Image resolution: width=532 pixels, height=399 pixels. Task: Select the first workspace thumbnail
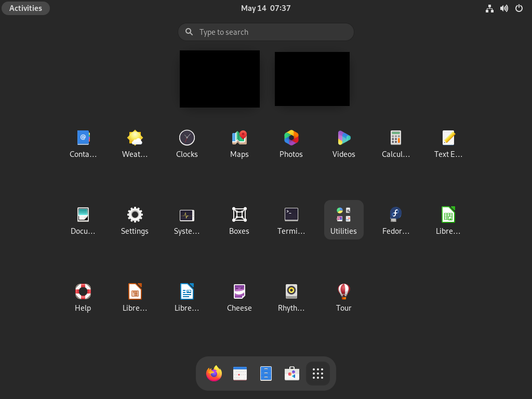[x=220, y=79]
